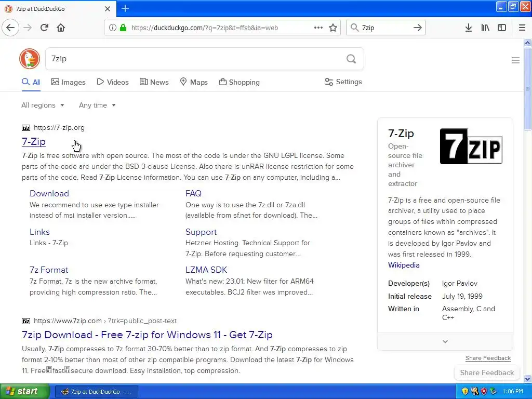Click the 7-Zip logo image
Image resolution: width=532 pixels, height=399 pixels.
(x=471, y=146)
